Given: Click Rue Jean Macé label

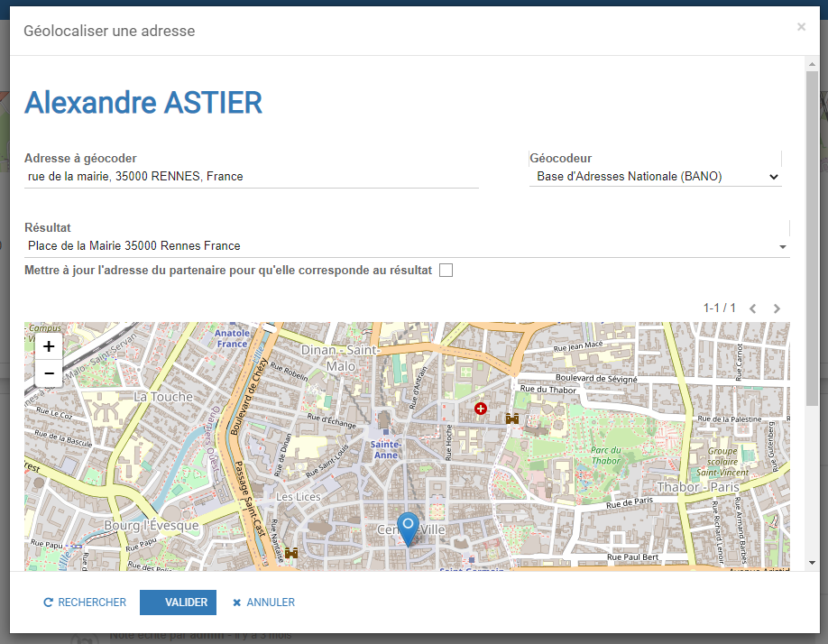Looking at the screenshot, I should point(578,346).
